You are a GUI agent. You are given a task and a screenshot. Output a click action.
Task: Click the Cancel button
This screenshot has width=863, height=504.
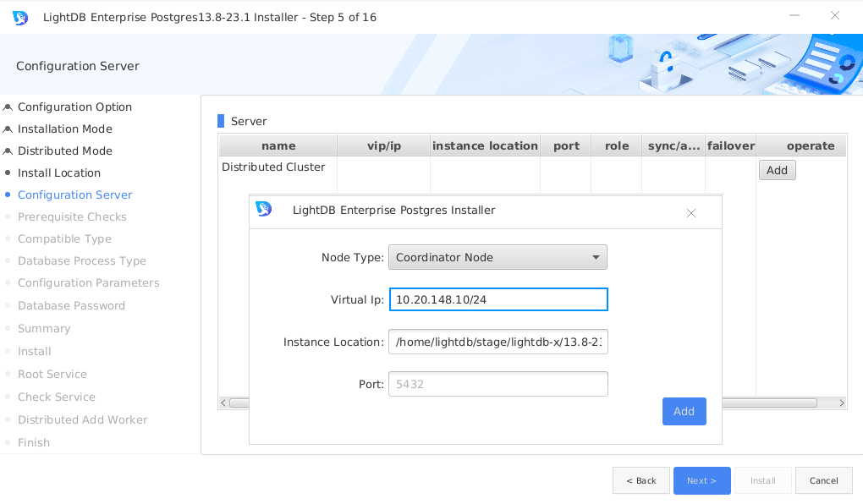[824, 480]
